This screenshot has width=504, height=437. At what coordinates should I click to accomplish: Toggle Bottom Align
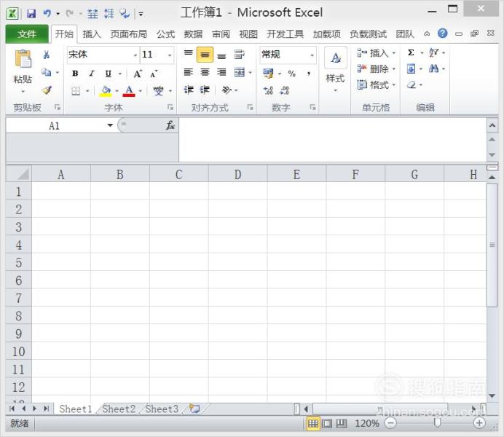click(221, 55)
